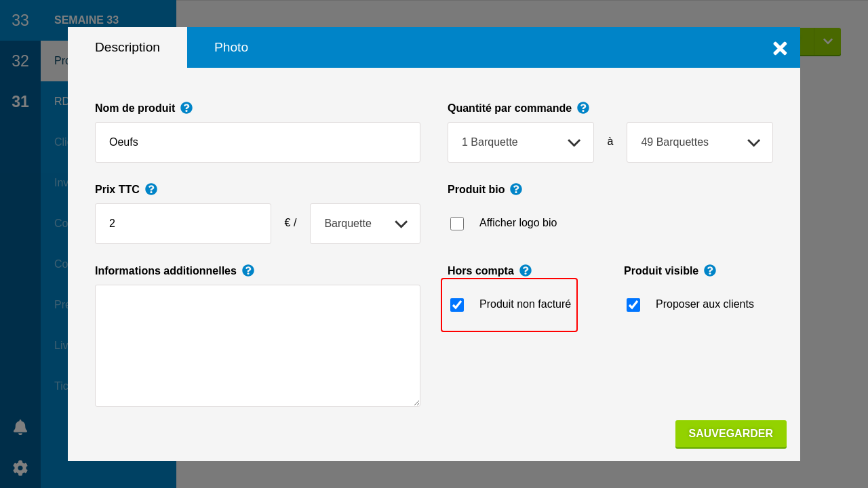Expand the 49 Barquettes maximum quantity dropdown
Screen dimensions: 868x488
pos(700,142)
